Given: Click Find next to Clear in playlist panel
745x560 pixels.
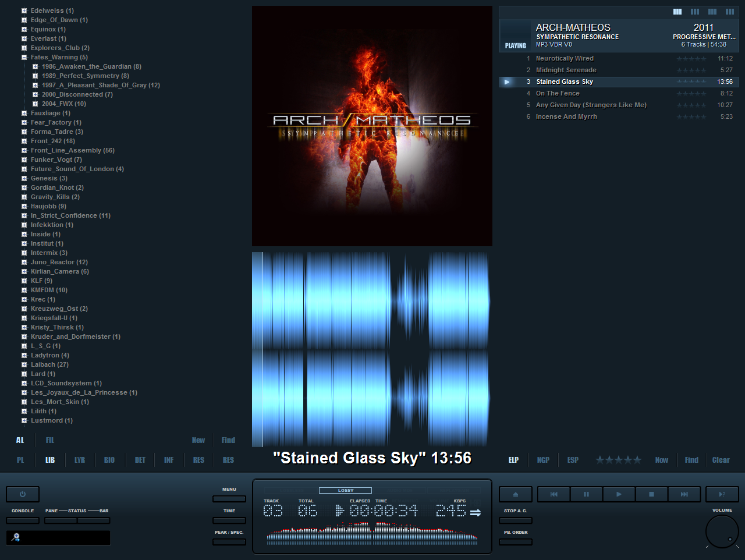Looking at the screenshot, I should click(691, 460).
